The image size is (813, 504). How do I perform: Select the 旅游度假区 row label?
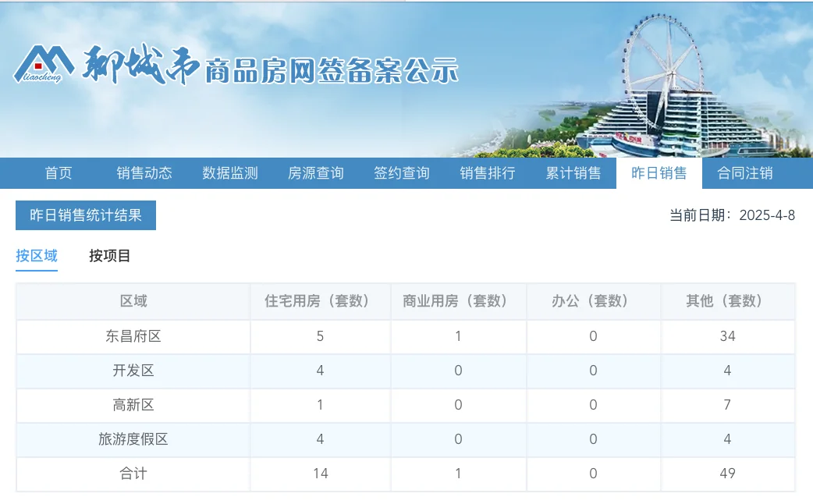pyautogui.click(x=133, y=439)
